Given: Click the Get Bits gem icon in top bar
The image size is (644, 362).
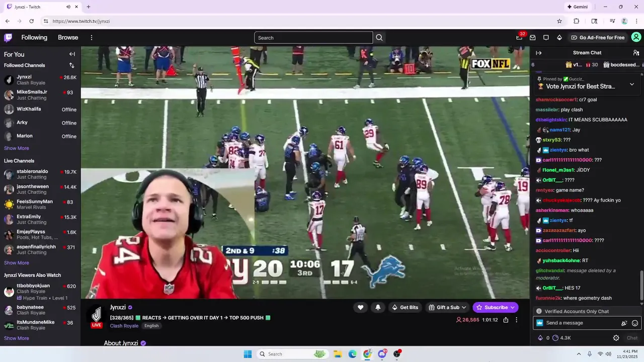Looking at the screenshot, I should point(559,38).
